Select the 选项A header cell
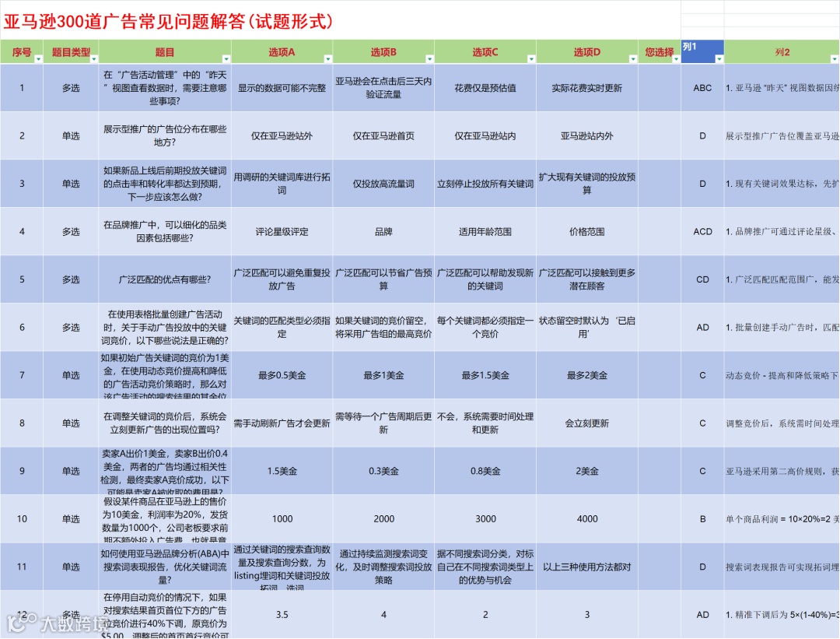This screenshot has height=639, width=840. pyautogui.click(x=282, y=52)
